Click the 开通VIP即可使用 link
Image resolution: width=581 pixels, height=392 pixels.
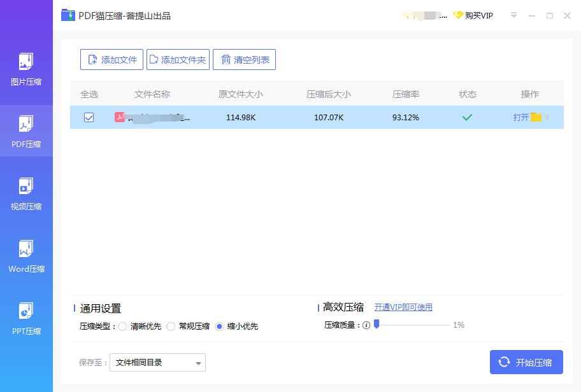click(x=403, y=307)
